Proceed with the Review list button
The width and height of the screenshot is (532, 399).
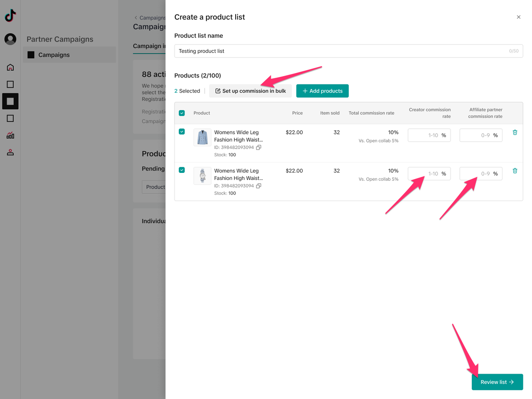point(497,382)
